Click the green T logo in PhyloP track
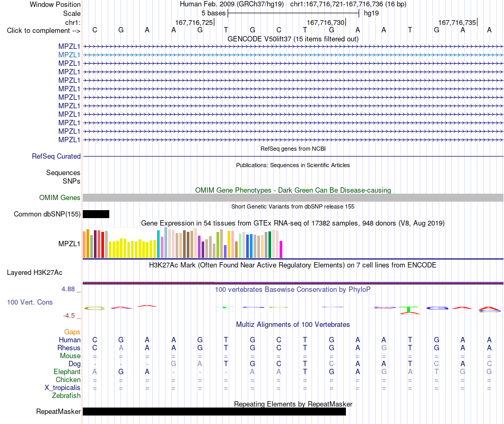 409,309
